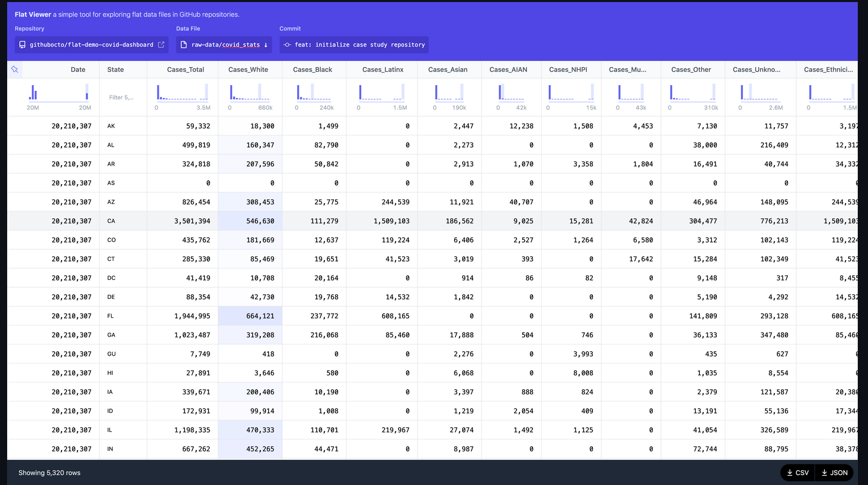This screenshot has height=485, width=868.
Task: Adjust the Date histogram range filter
Action: [x=58, y=93]
